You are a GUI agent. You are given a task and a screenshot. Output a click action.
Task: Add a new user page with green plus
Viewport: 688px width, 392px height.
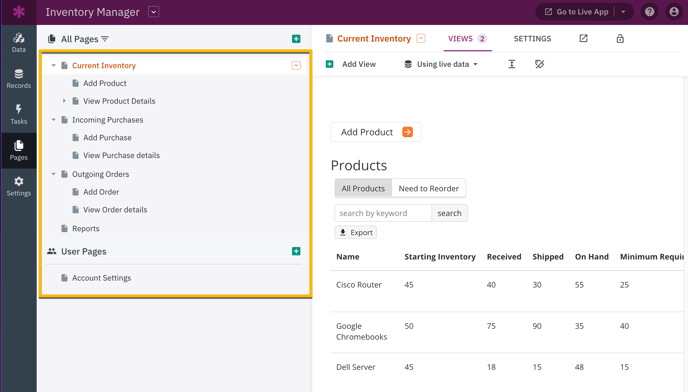(x=296, y=251)
